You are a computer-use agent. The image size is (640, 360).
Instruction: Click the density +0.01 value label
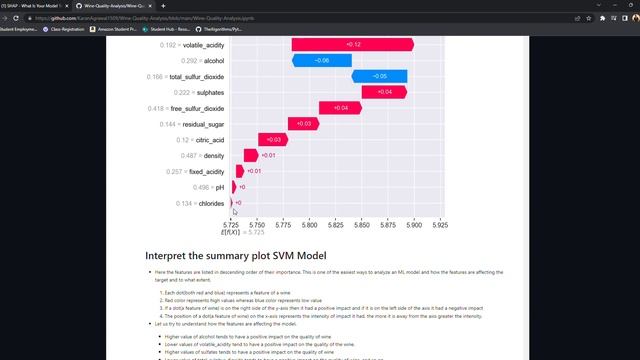click(268, 156)
